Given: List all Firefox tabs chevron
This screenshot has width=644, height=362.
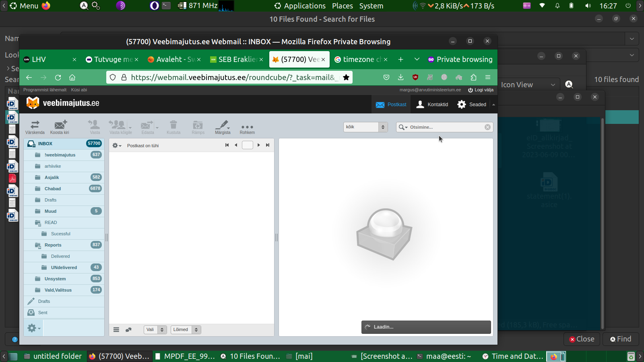Looking at the screenshot, I should (417, 59).
